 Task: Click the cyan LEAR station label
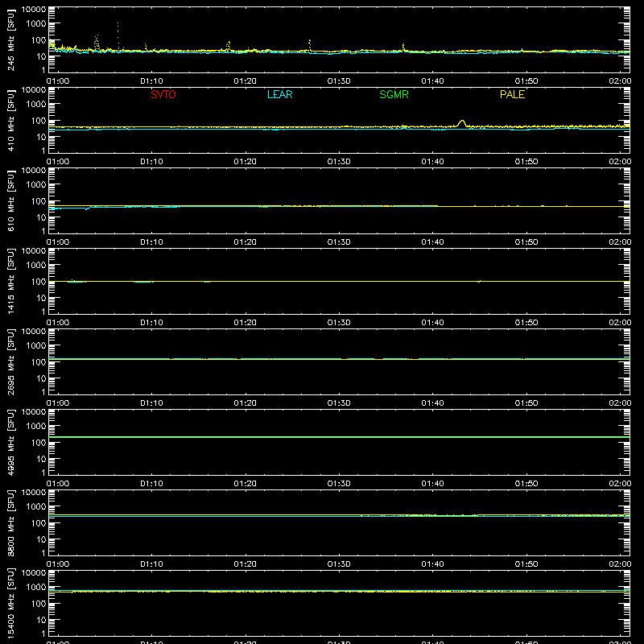(279, 94)
